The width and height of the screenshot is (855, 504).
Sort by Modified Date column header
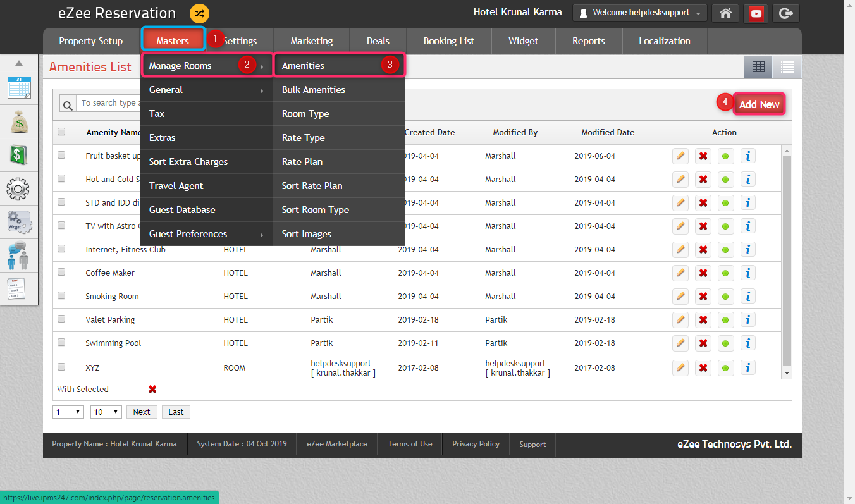click(x=608, y=132)
